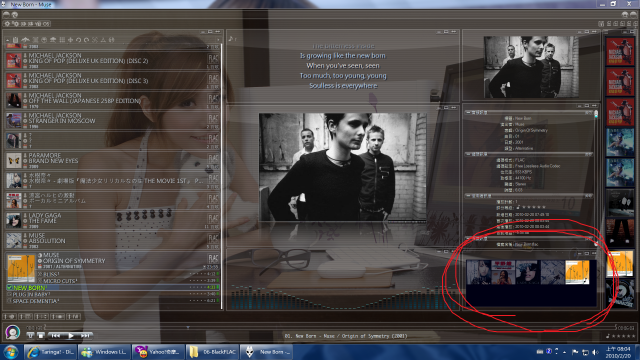
Task: Click lyric line 'Soulless is everywhere'
Action: click(x=343, y=86)
